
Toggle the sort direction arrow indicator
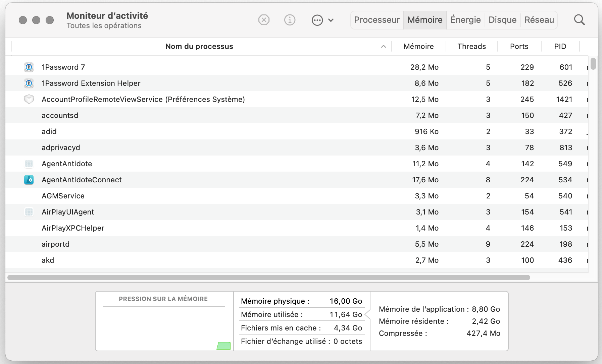click(x=384, y=47)
